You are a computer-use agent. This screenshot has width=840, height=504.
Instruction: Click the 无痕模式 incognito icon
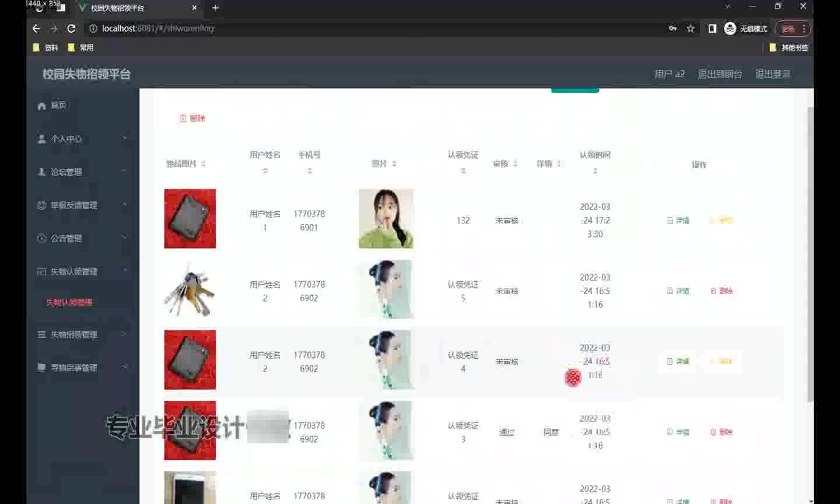(x=730, y=29)
